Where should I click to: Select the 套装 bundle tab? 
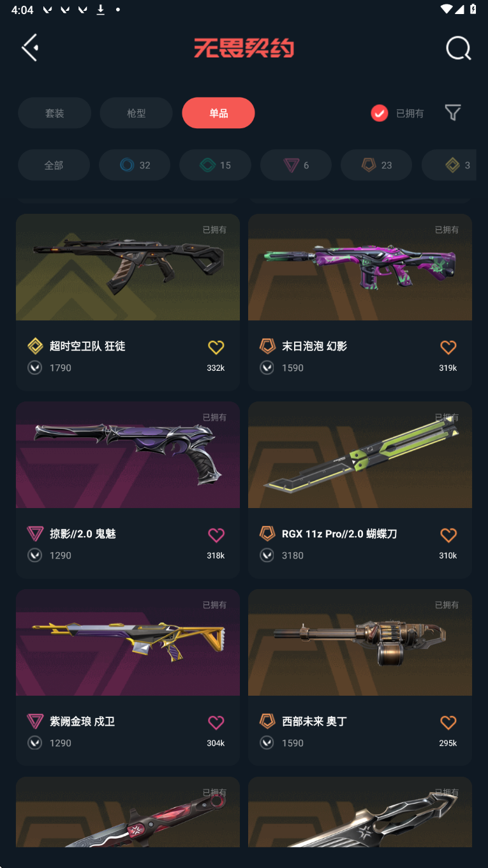(54, 113)
